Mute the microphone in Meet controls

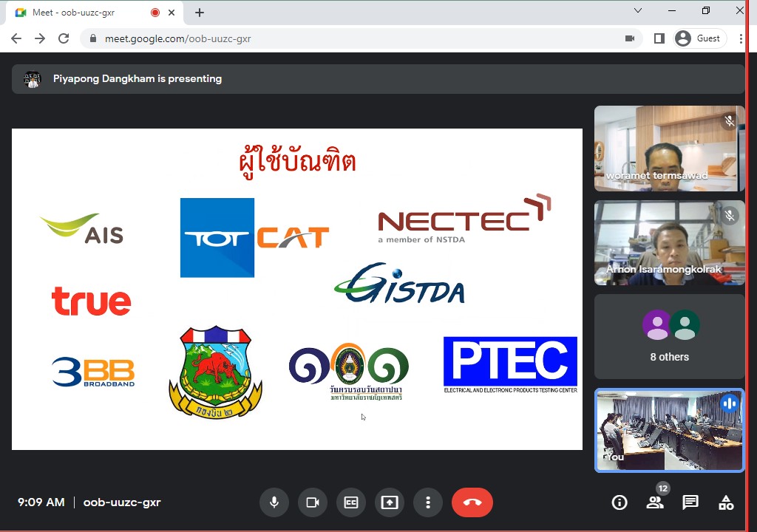[274, 502]
